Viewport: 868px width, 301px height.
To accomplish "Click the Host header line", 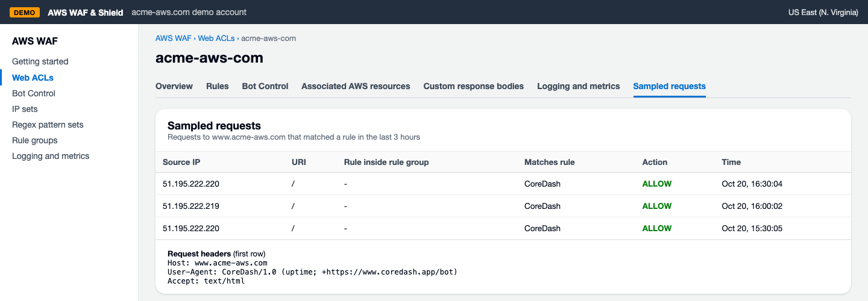I will tap(218, 263).
